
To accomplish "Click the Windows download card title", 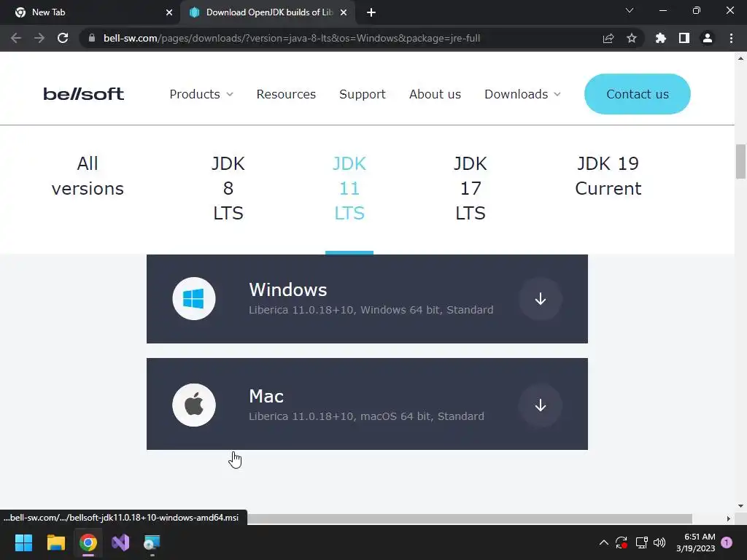I will (x=287, y=289).
